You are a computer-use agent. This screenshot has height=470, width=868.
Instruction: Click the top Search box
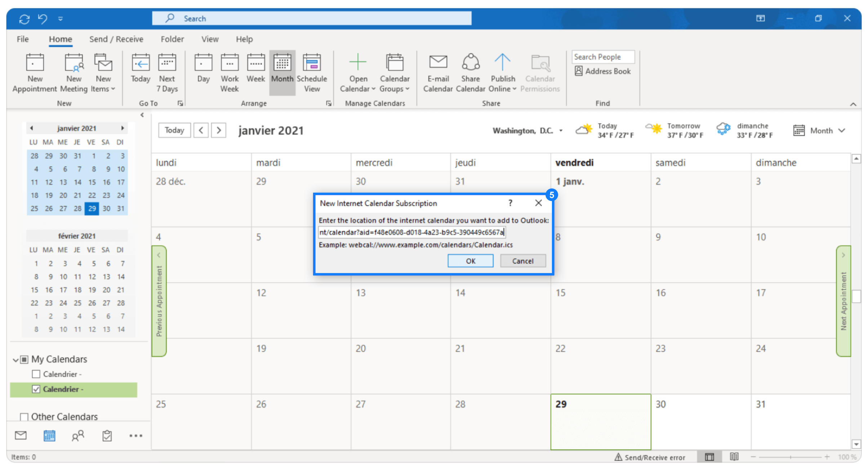coord(312,18)
